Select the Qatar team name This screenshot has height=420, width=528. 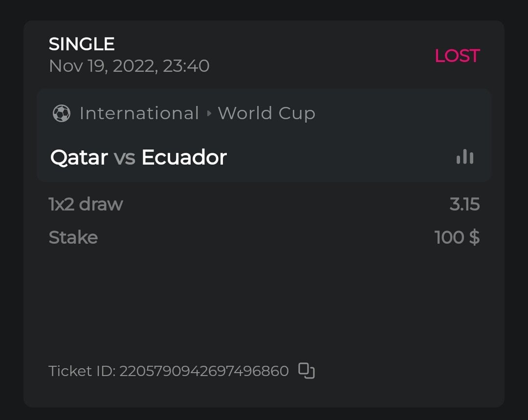pyautogui.click(x=79, y=157)
